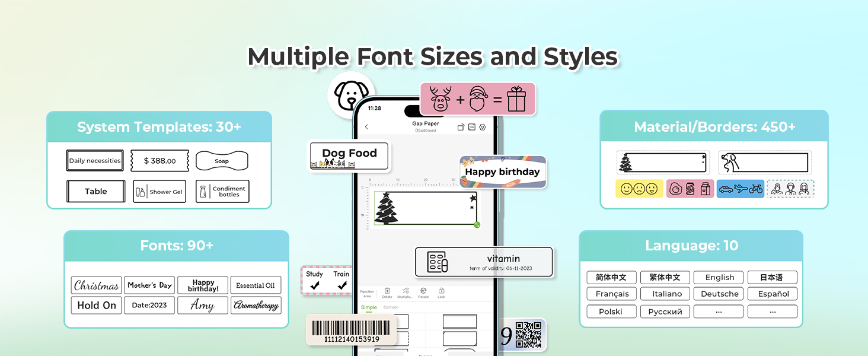Viewport: 868px width, 356px height.
Task: Switch to the Simple tab
Action: 369,307
